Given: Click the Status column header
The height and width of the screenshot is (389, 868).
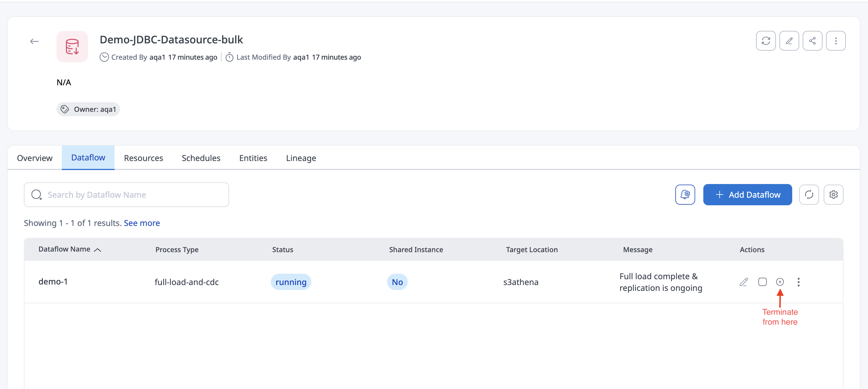Looking at the screenshot, I should pos(282,250).
